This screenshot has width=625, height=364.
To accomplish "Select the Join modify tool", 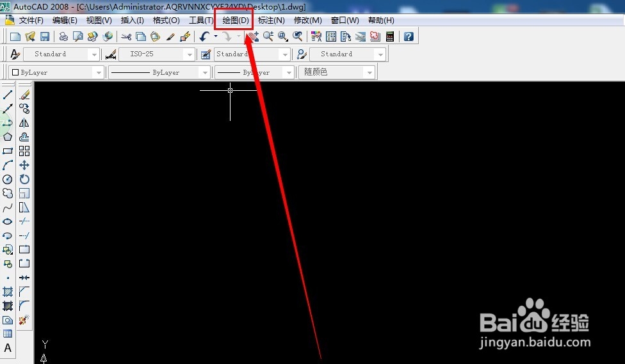I will [24, 278].
